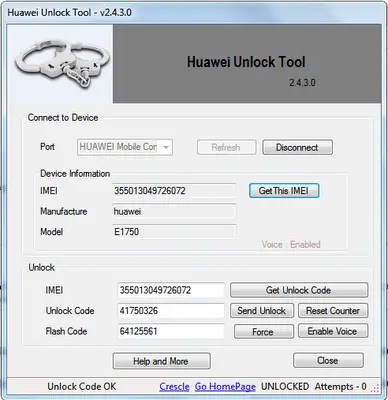Click the 'Flash Code' label
Viewport: 388px width, 400px height.
click(x=66, y=331)
